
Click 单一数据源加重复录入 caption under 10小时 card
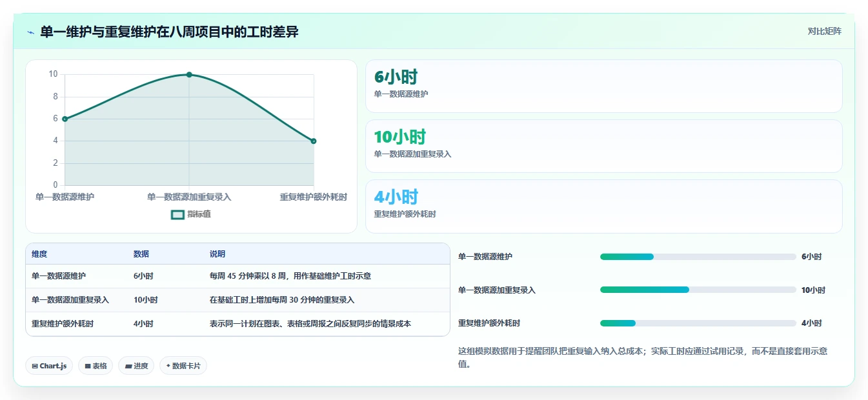click(412, 154)
